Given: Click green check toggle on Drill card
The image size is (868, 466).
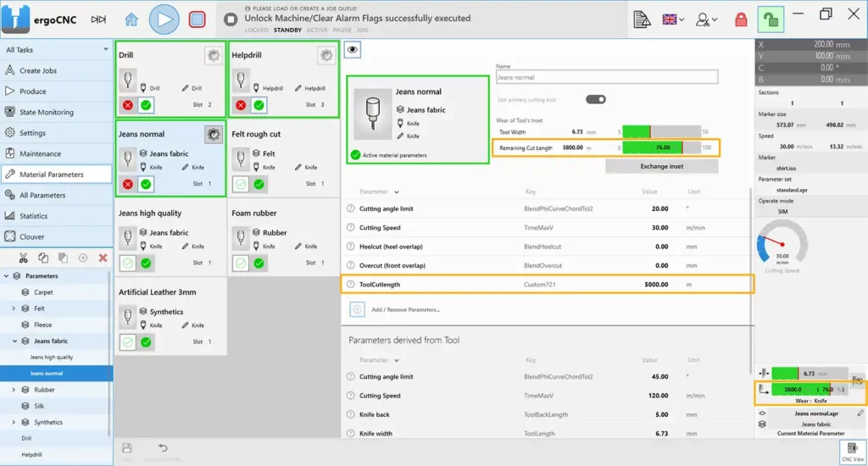Looking at the screenshot, I should [x=146, y=105].
